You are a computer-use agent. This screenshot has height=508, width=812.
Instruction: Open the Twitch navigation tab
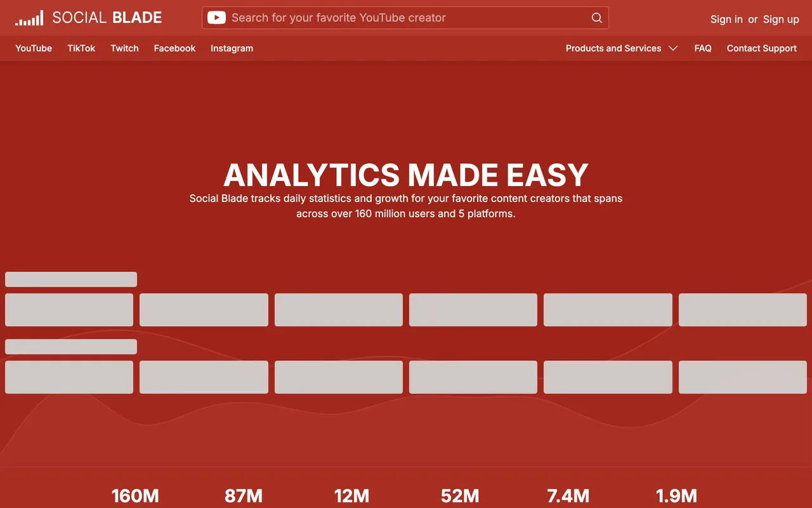[124, 48]
